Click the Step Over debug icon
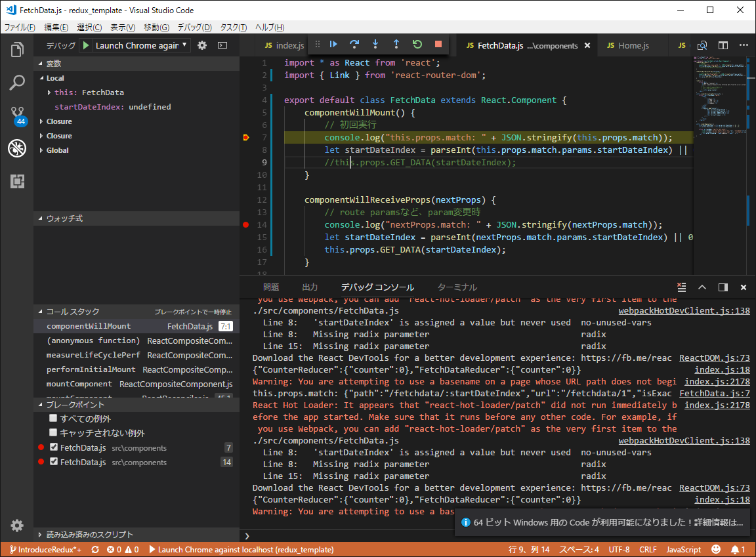The height and width of the screenshot is (557, 756). 354,44
